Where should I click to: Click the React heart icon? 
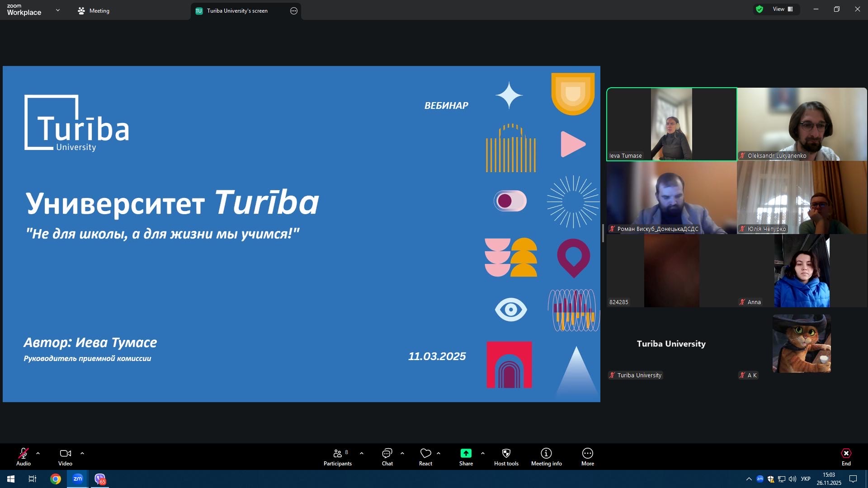pyautogui.click(x=425, y=453)
